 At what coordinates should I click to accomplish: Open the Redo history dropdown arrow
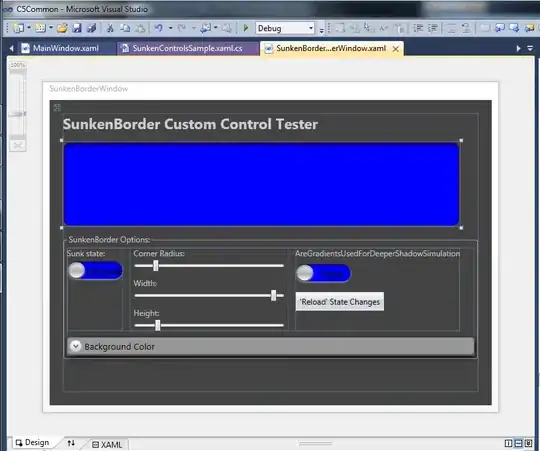point(194,28)
